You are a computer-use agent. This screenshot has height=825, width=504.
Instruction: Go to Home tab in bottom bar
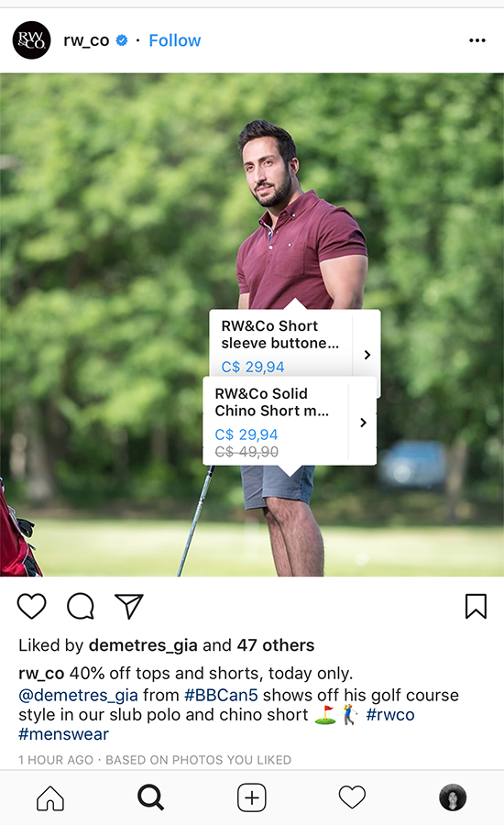(50, 797)
